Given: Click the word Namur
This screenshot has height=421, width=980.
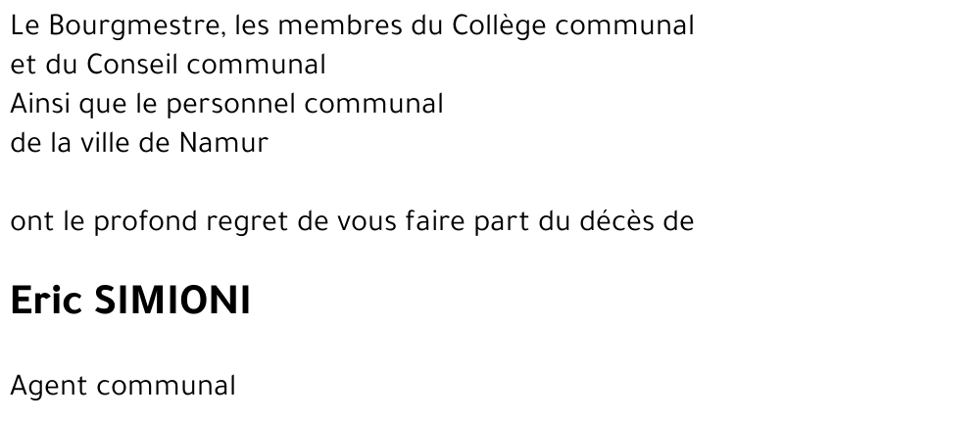Looking at the screenshot, I should [x=223, y=144].
